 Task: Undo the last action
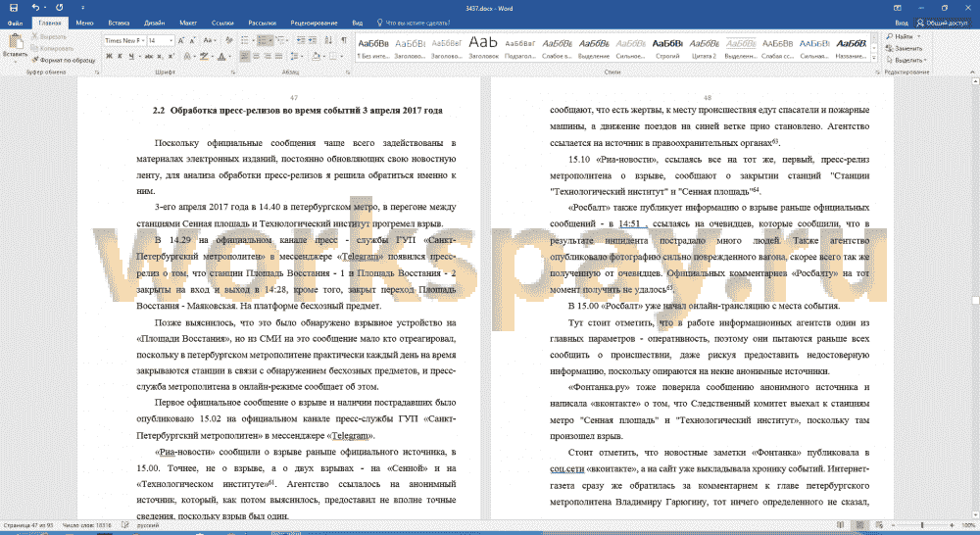tap(35, 8)
